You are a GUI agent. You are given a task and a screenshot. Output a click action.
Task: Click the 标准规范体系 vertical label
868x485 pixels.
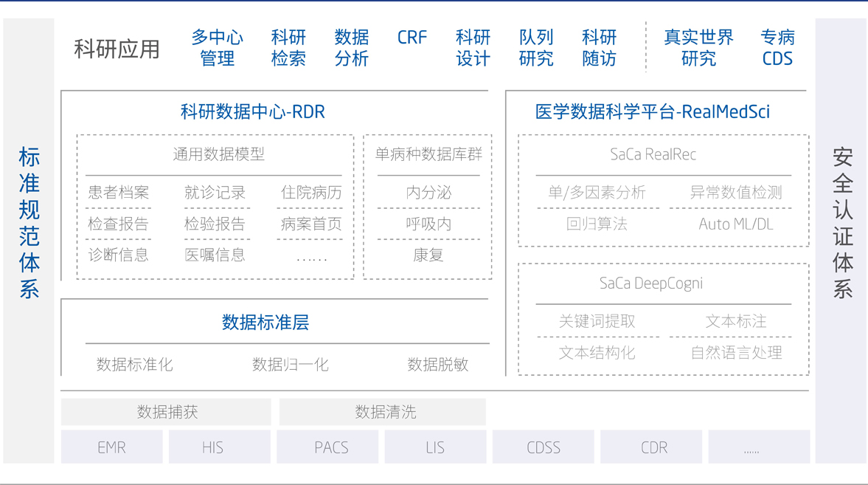[x=29, y=223]
